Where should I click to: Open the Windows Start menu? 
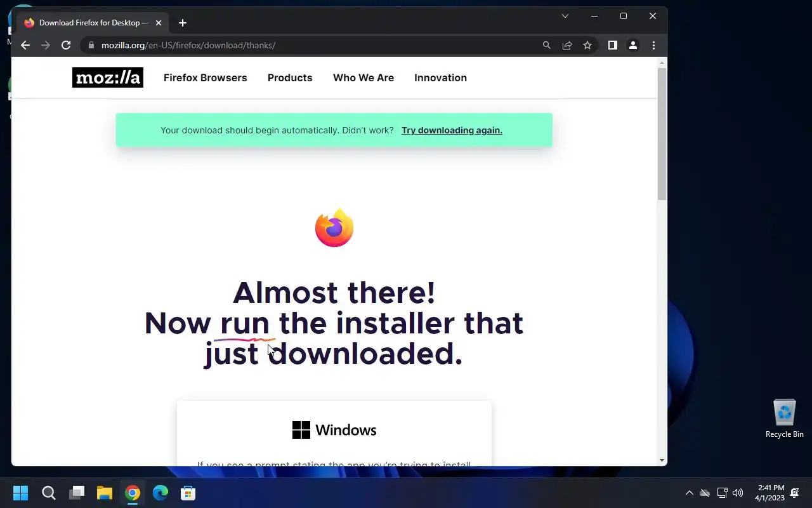click(x=21, y=493)
